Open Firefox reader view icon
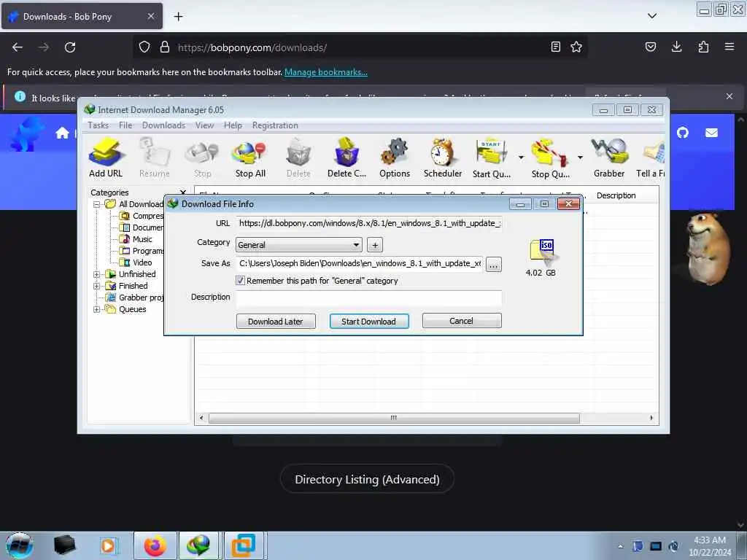Screen dimensions: 747x560 click(x=555, y=47)
